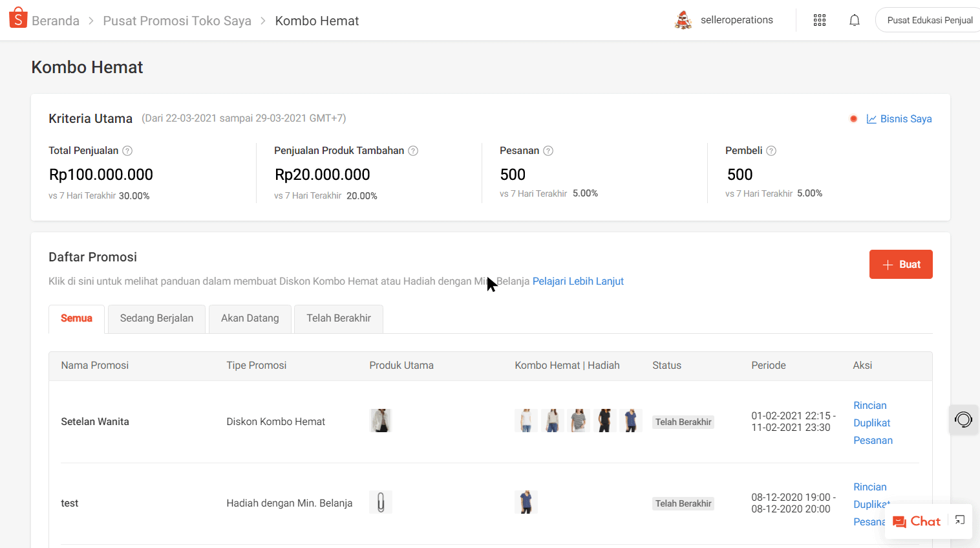
Task: Expand the chat window with the arrow icon
Action: (960, 520)
